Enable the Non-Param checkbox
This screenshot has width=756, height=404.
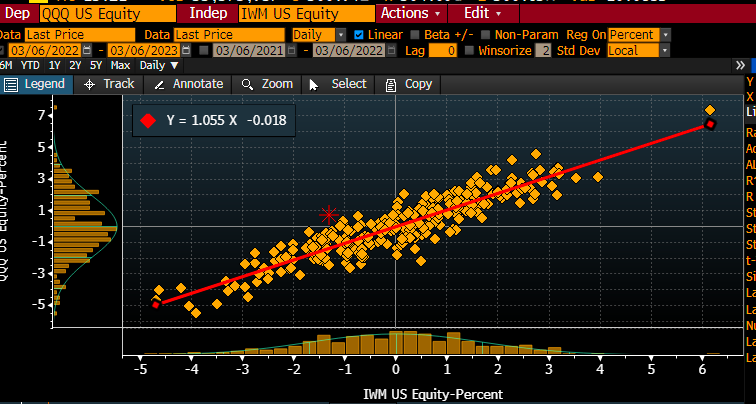pyautogui.click(x=486, y=35)
